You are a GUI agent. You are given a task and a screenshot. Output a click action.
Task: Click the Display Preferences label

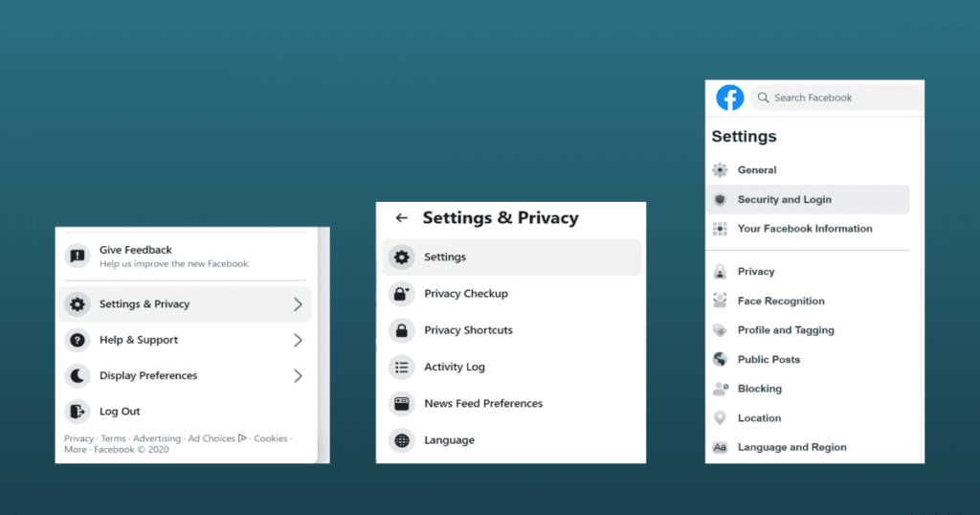click(x=148, y=375)
